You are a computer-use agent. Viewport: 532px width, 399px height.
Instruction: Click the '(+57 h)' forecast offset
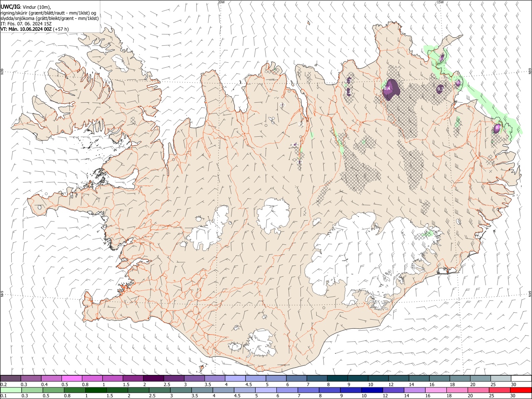pyautogui.click(x=61, y=29)
